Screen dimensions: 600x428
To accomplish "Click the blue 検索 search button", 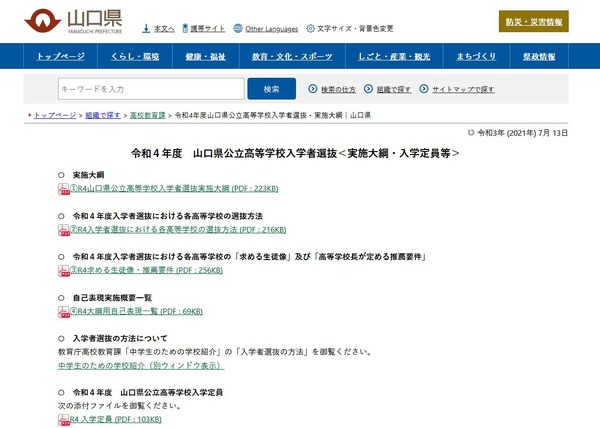I will tap(272, 89).
